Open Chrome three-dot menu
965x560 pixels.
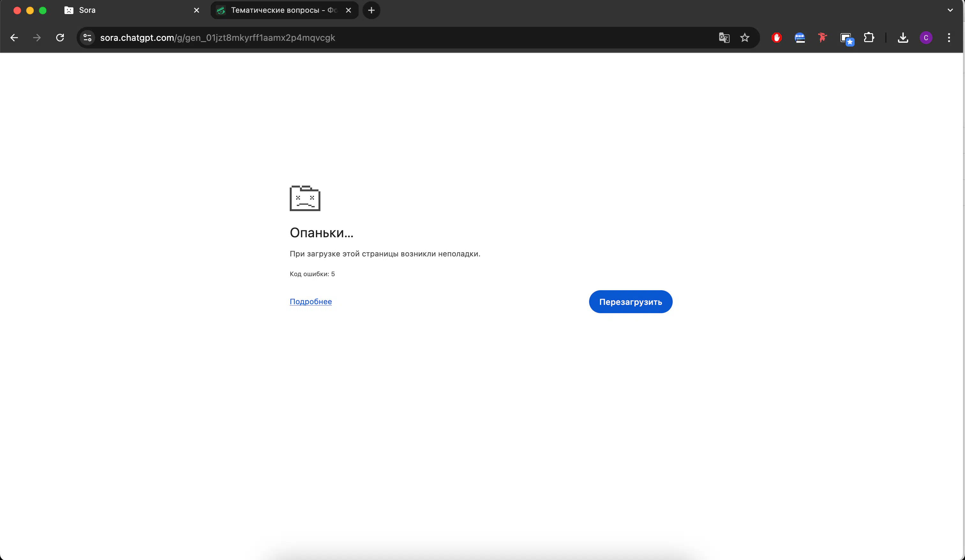(948, 38)
